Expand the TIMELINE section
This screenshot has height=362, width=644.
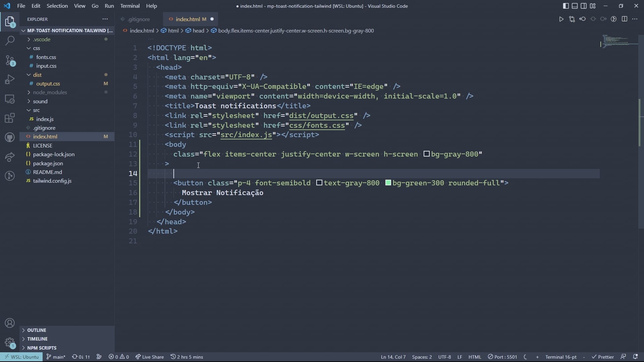pyautogui.click(x=67, y=339)
